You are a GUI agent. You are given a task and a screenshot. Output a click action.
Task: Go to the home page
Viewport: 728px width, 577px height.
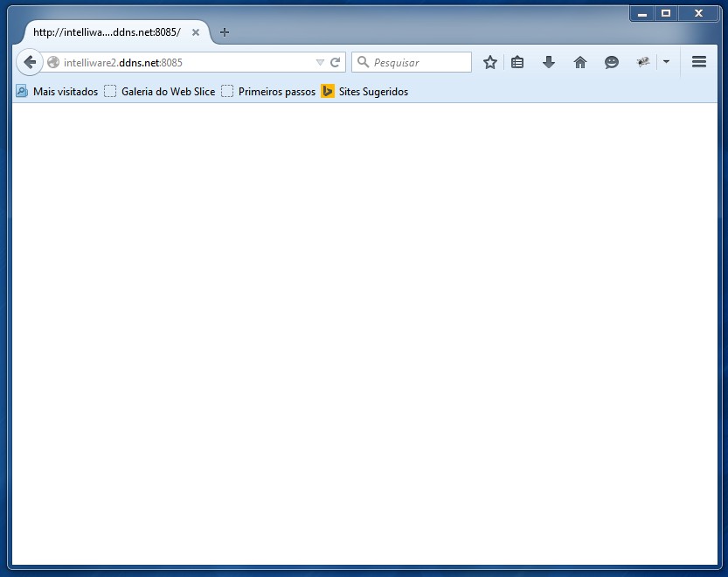click(x=580, y=62)
